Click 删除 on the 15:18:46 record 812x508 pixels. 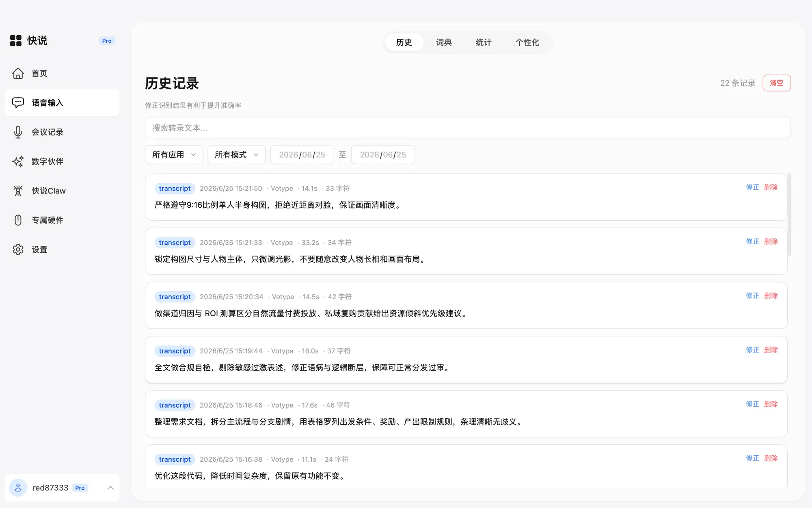771,404
